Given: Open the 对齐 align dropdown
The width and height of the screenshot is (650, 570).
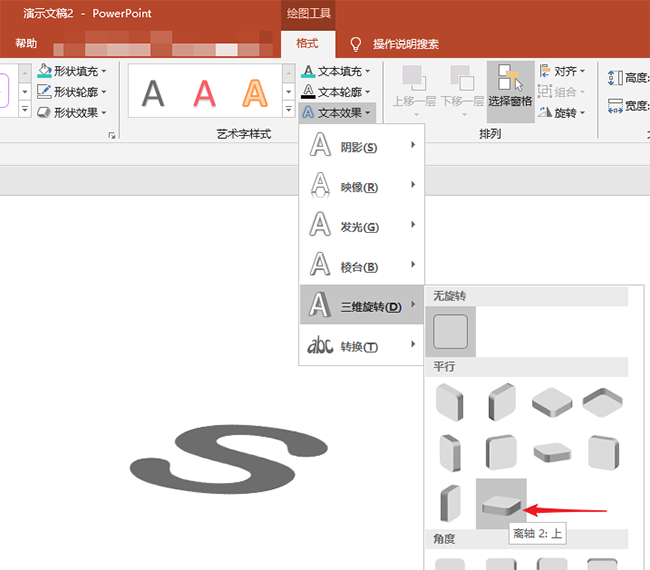Looking at the screenshot, I should (x=562, y=71).
